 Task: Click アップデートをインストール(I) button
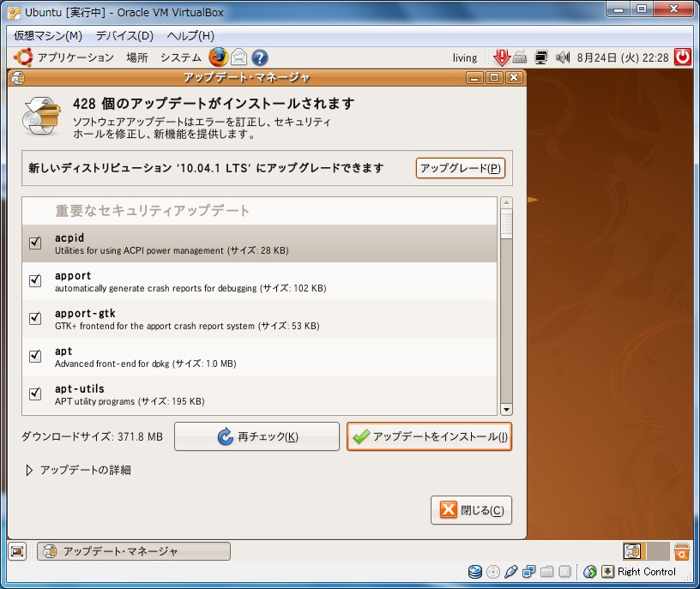pos(429,436)
